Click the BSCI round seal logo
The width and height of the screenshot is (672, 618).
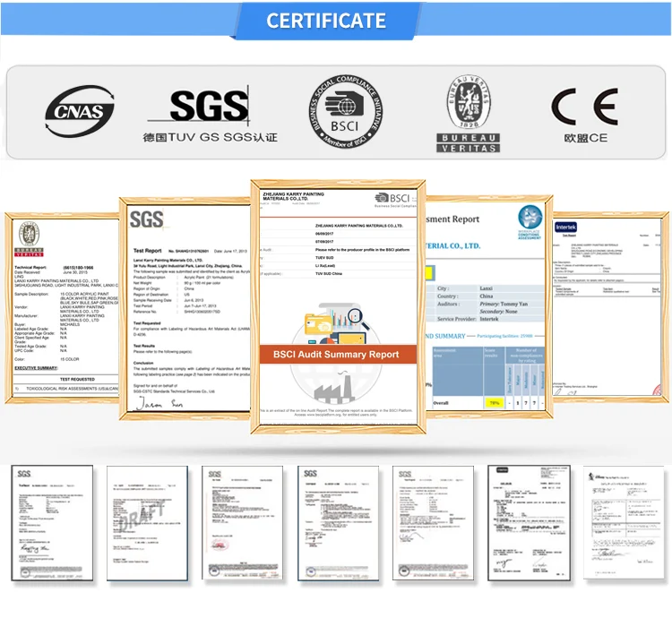click(x=346, y=112)
